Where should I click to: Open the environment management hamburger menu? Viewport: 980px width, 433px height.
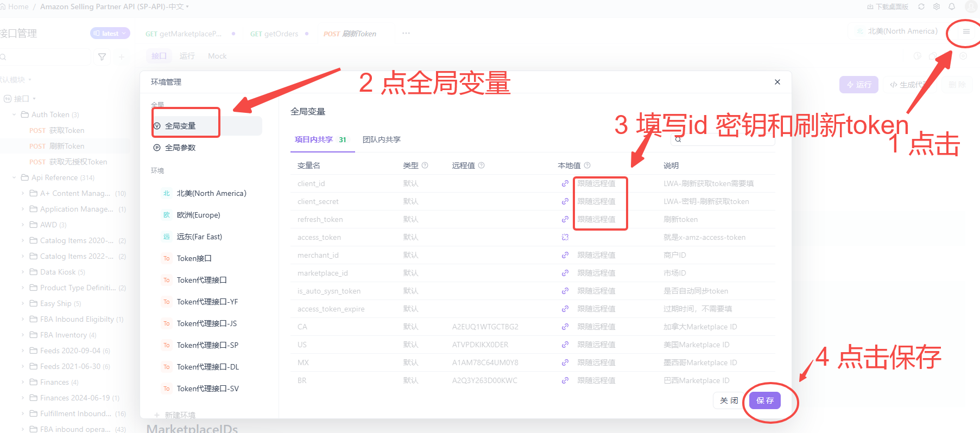pyautogui.click(x=966, y=31)
